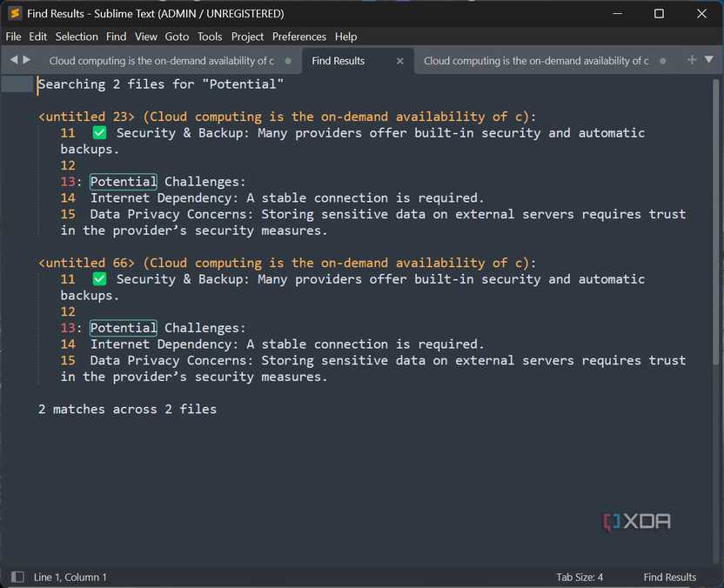Click the Searching 2 files for "Potential" line

click(x=161, y=84)
